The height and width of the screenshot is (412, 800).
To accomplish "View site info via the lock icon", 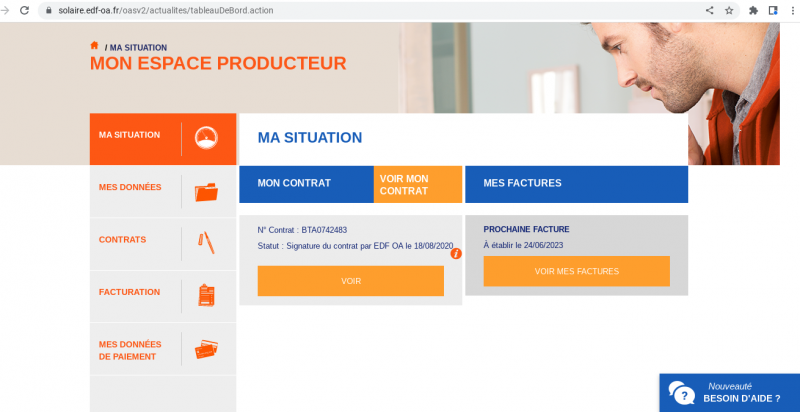I will tap(48, 10).
